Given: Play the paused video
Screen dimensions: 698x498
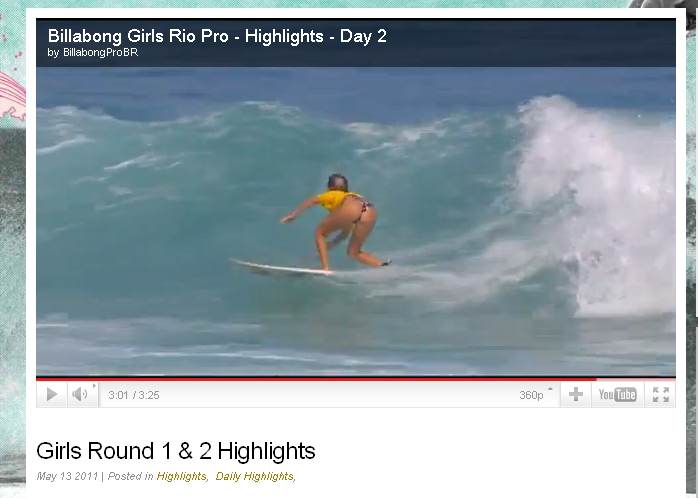Looking at the screenshot, I should [52, 394].
